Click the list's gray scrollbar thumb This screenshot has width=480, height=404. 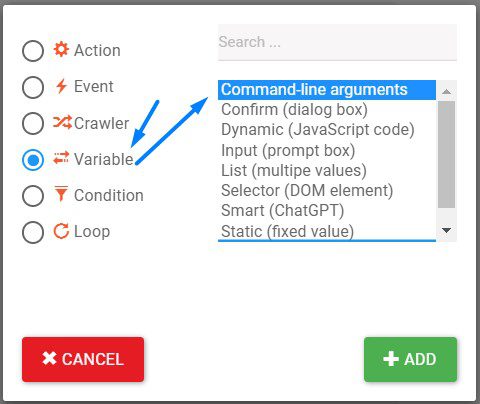point(446,154)
